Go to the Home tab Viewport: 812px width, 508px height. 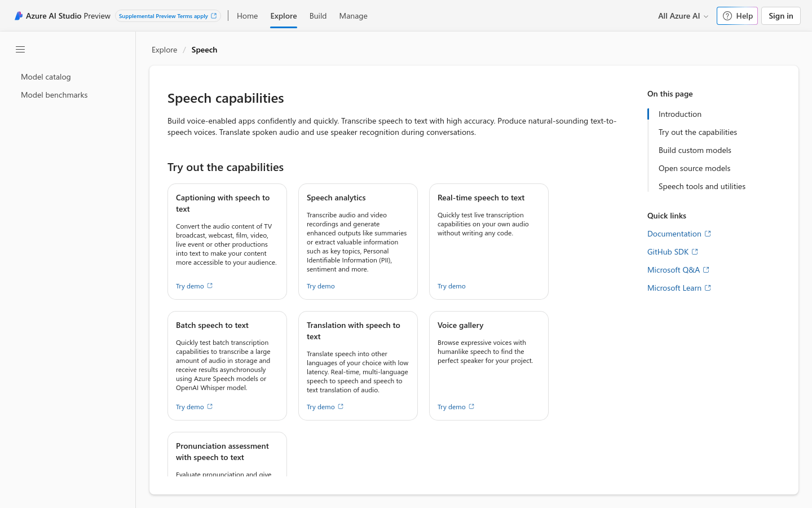(247, 16)
